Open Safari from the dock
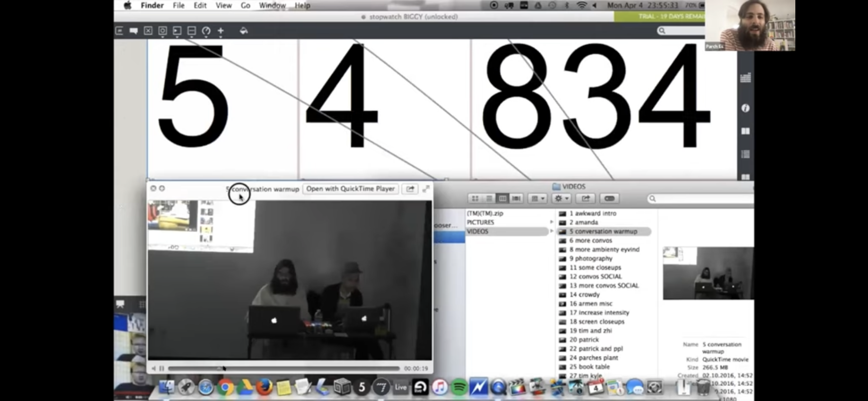Screen dimensions: 868x401 tap(206, 387)
